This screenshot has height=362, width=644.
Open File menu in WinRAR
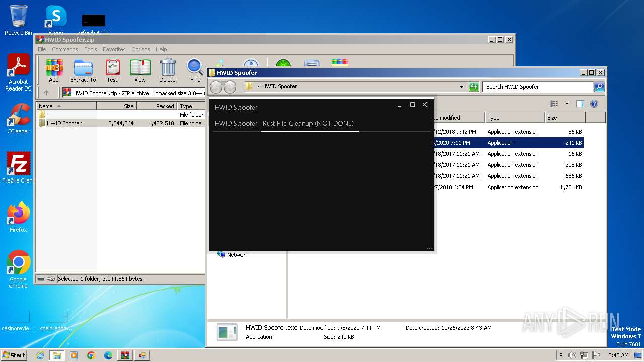click(42, 49)
